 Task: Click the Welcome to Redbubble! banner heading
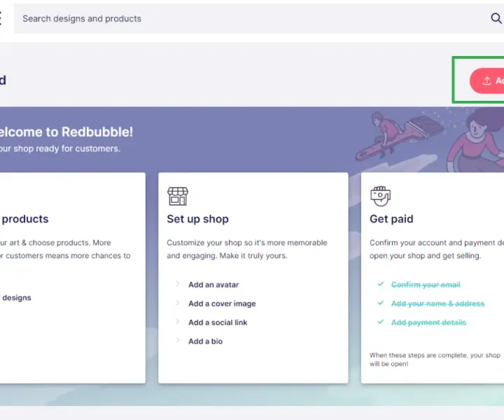66,132
